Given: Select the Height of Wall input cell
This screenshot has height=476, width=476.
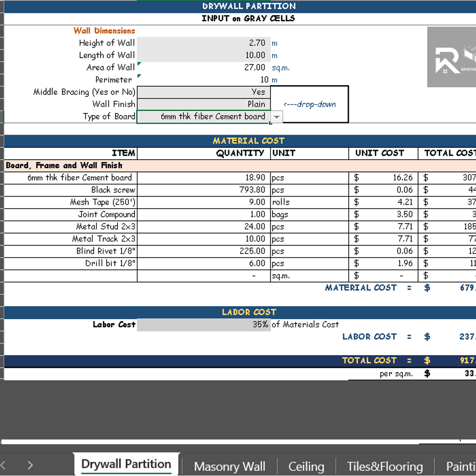Looking at the screenshot, I should (x=203, y=43).
